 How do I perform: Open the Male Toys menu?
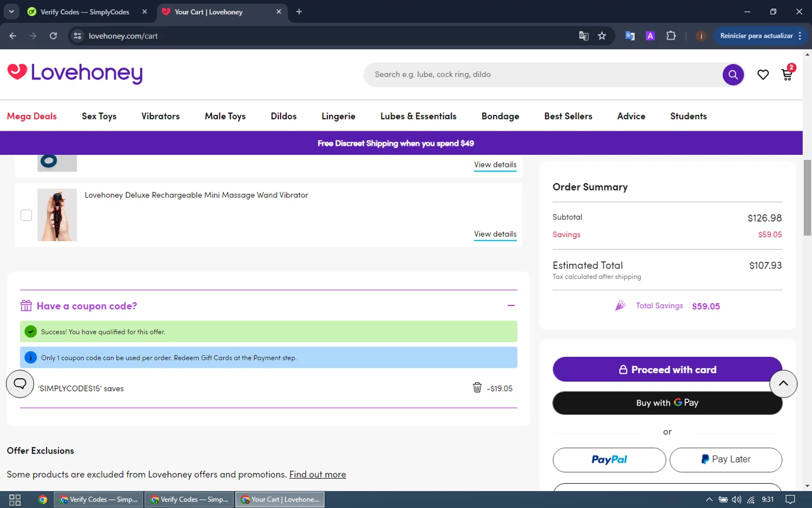tap(225, 116)
